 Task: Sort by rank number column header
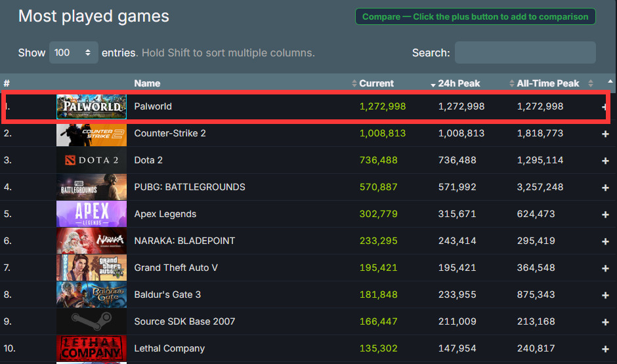point(7,83)
